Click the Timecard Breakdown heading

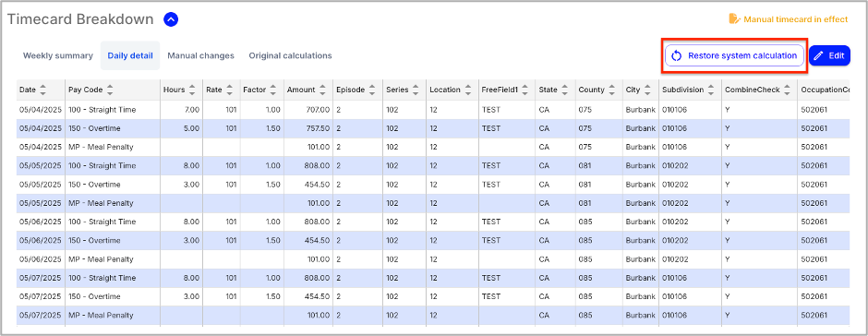[80, 19]
